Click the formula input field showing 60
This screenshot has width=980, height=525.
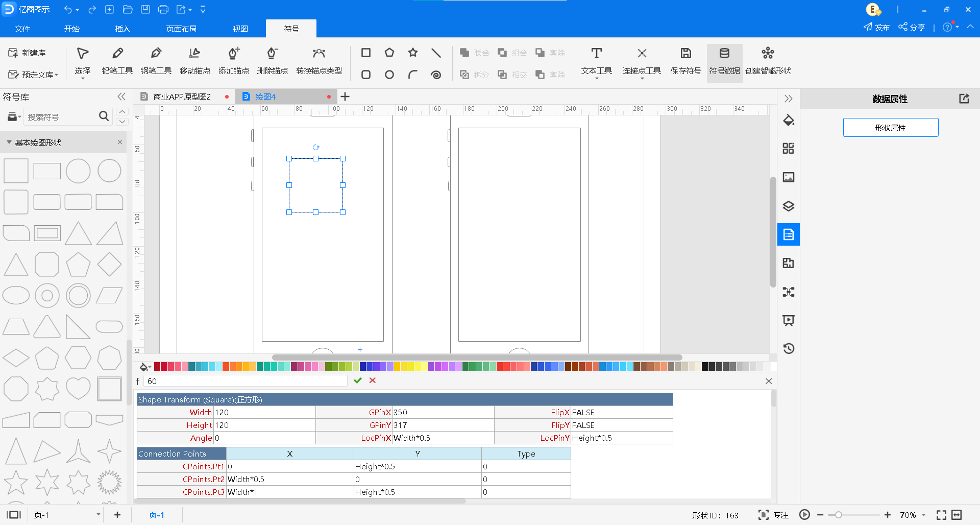click(x=246, y=381)
